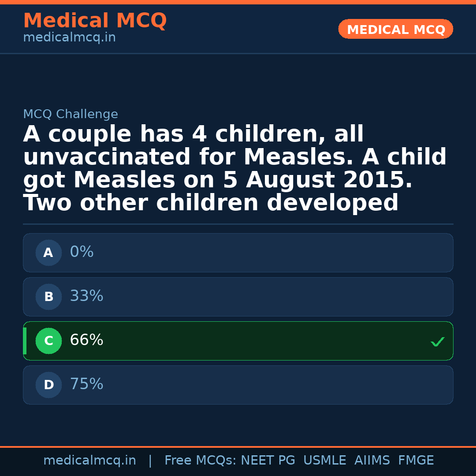
Task: Choose the 66% answer option
Action: 238,341
